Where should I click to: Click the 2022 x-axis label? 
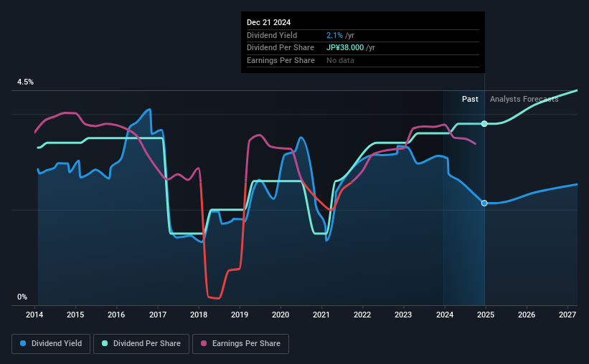click(362, 315)
